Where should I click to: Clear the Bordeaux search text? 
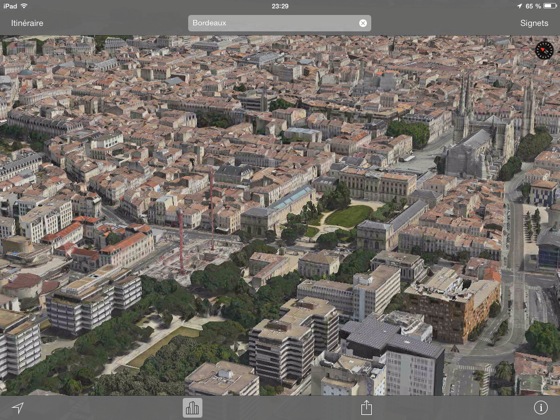click(x=363, y=23)
